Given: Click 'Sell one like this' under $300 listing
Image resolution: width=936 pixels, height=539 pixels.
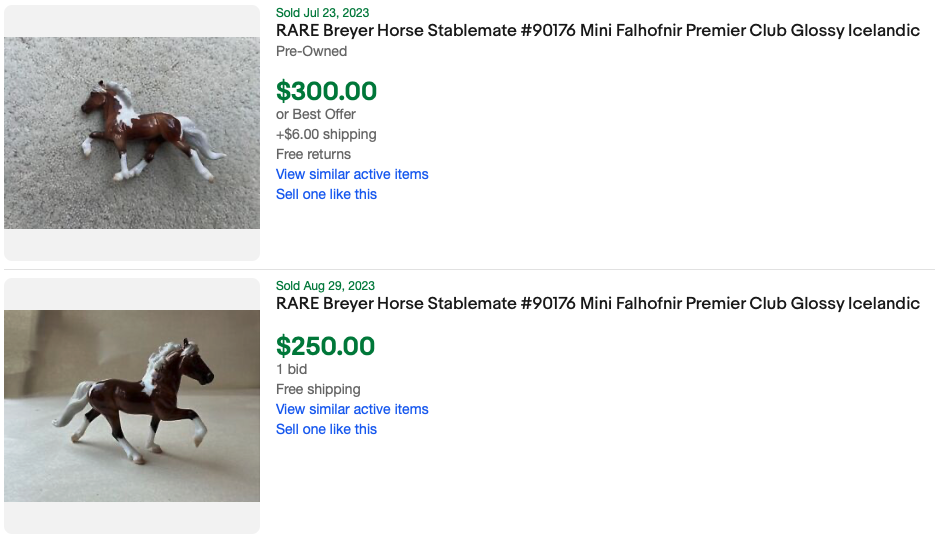Looking at the screenshot, I should click(326, 194).
